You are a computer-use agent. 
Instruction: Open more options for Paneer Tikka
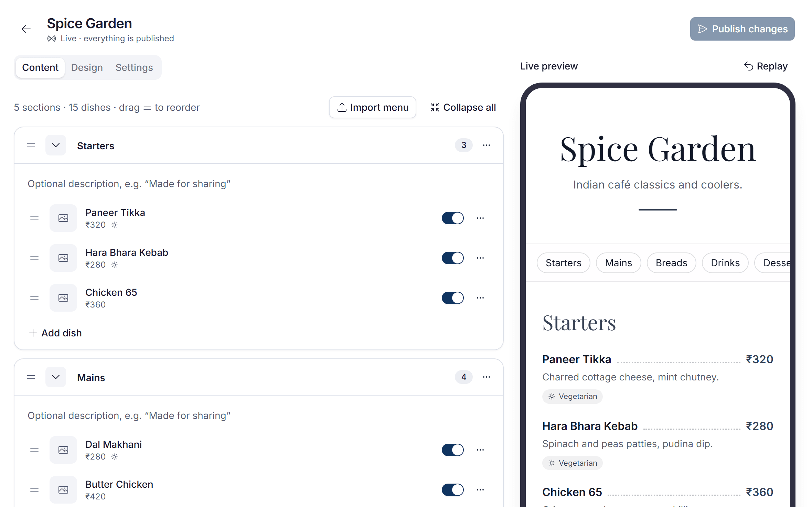tap(480, 218)
